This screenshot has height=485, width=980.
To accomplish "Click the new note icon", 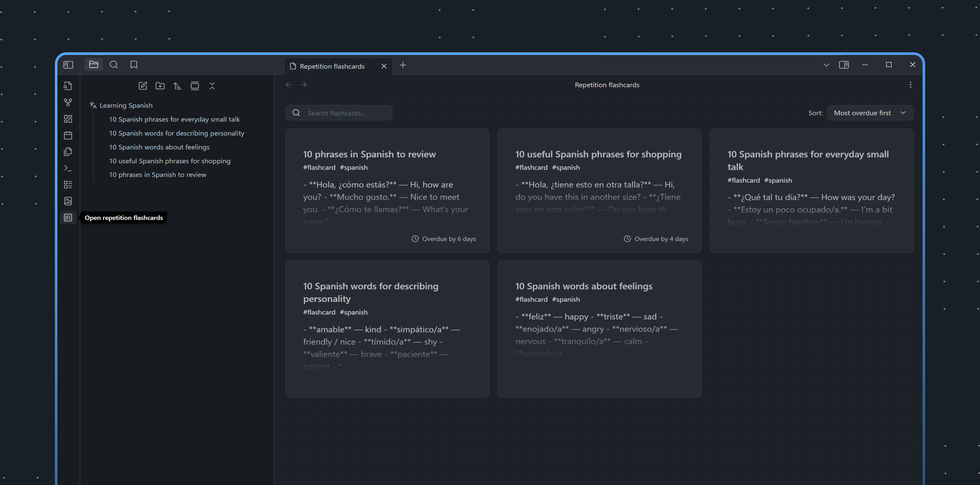I will tap(143, 86).
